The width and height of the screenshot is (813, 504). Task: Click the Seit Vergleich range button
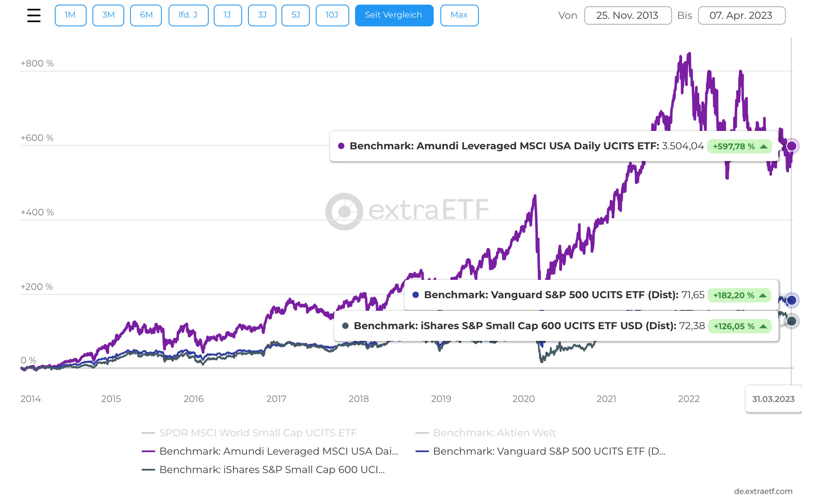point(394,15)
